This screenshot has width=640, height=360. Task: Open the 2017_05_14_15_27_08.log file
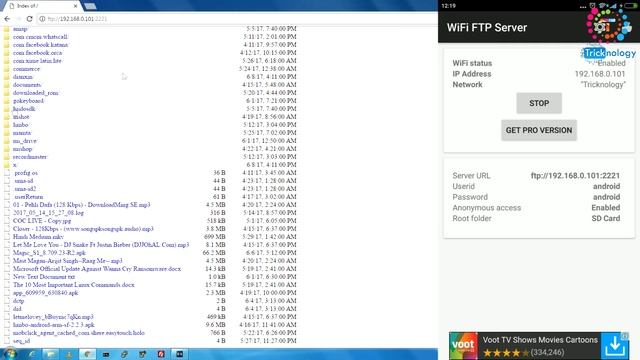48,213
